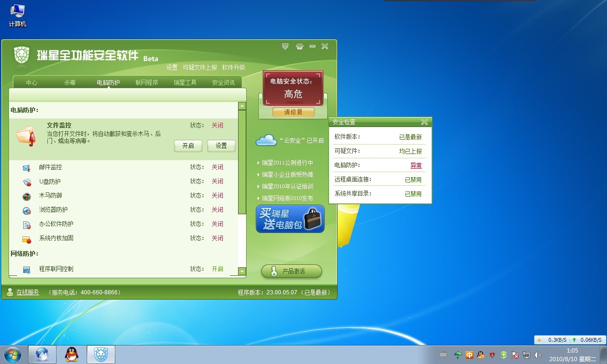Select the 浏览器防护 row label

coord(53,210)
